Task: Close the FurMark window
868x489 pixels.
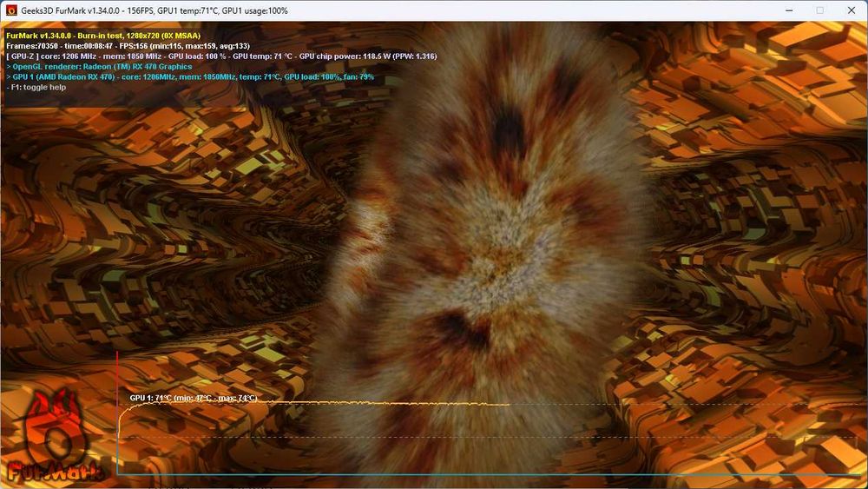Action: [852, 10]
